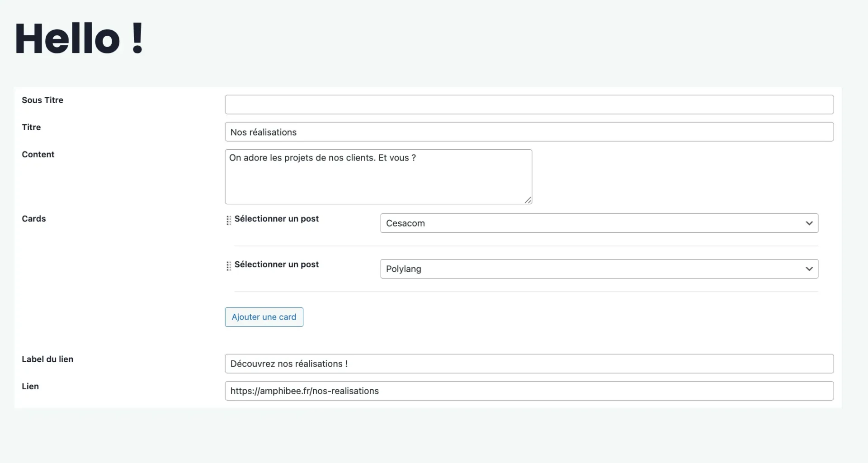The height and width of the screenshot is (463, 868).
Task: Click the "Content" field label
Action: tap(38, 154)
